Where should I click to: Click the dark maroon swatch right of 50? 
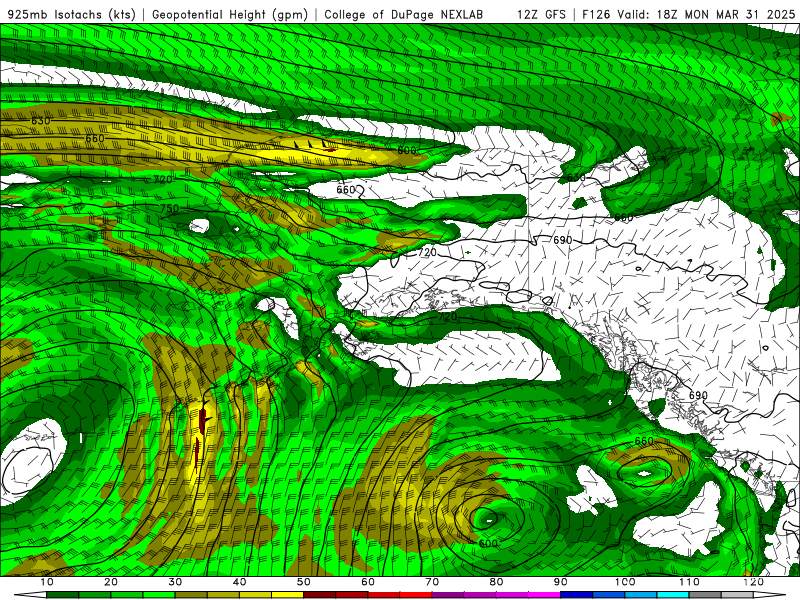pos(319,595)
